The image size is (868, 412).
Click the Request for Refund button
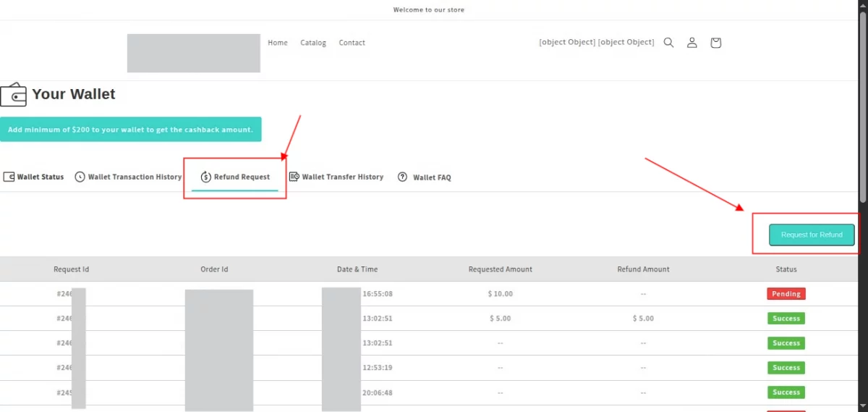pos(812,235)
